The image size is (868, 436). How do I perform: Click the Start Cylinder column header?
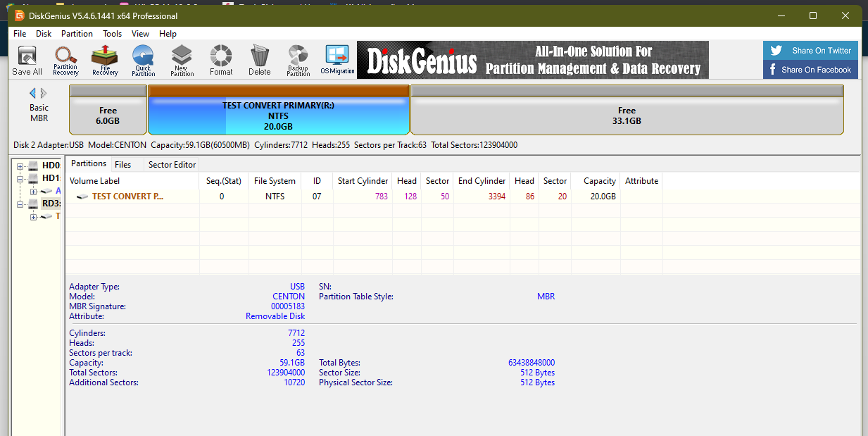(363, 181)
